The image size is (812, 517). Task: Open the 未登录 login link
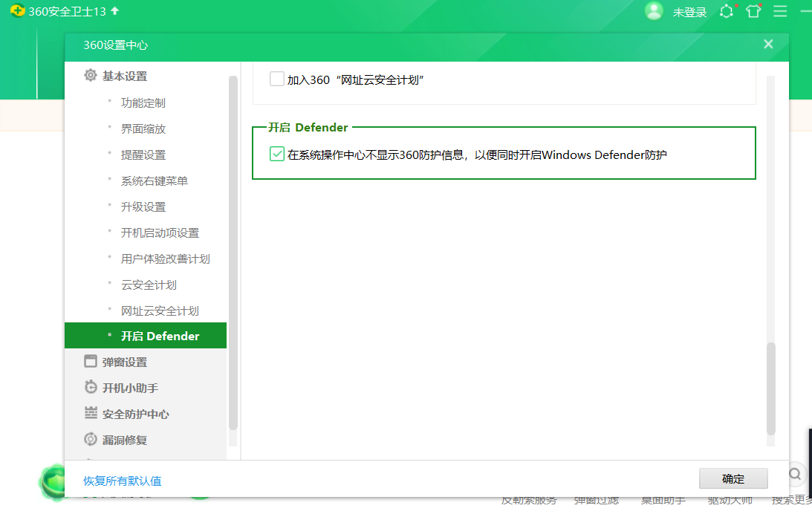[x=689, y=12]
